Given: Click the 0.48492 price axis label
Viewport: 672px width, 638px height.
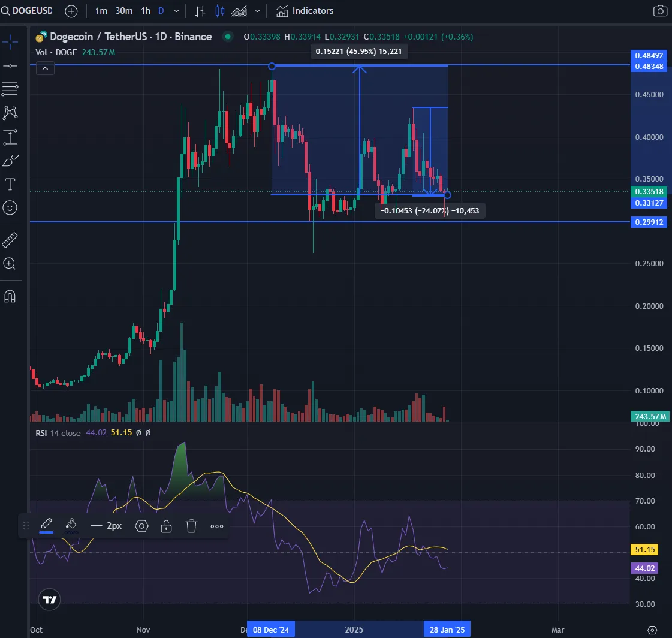Looking at the screenshot, I should point(649,56).
